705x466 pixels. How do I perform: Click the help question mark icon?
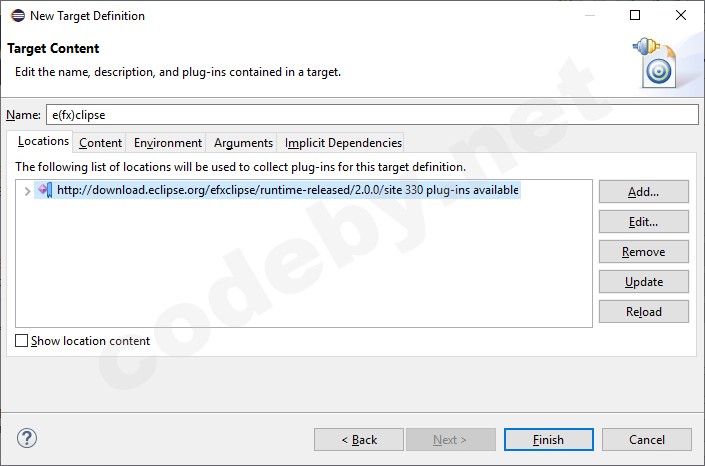(x=27, y=439)
